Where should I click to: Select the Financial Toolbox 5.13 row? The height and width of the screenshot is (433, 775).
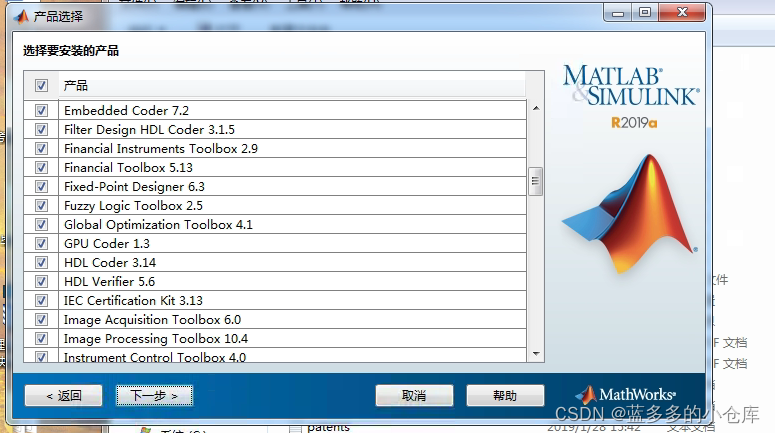click(128, 168)
